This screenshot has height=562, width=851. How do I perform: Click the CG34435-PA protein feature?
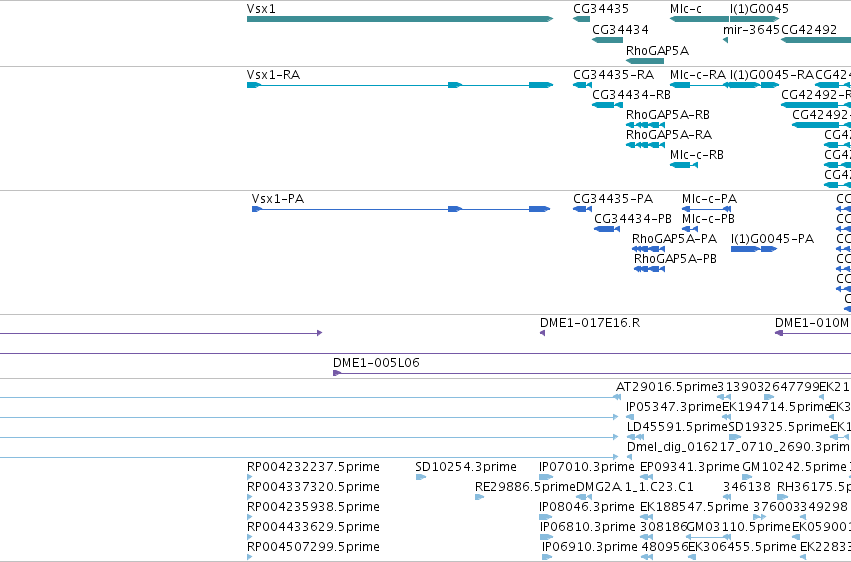(582, 209)
